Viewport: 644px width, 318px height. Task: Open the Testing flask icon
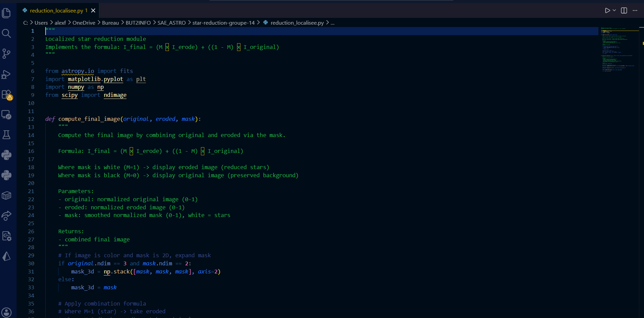point(6,135)
